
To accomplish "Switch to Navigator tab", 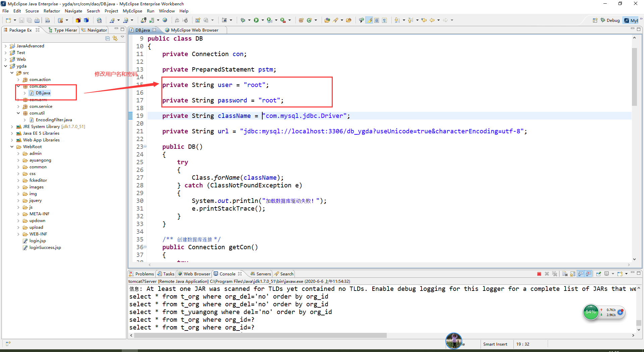I will coord(94,30).
